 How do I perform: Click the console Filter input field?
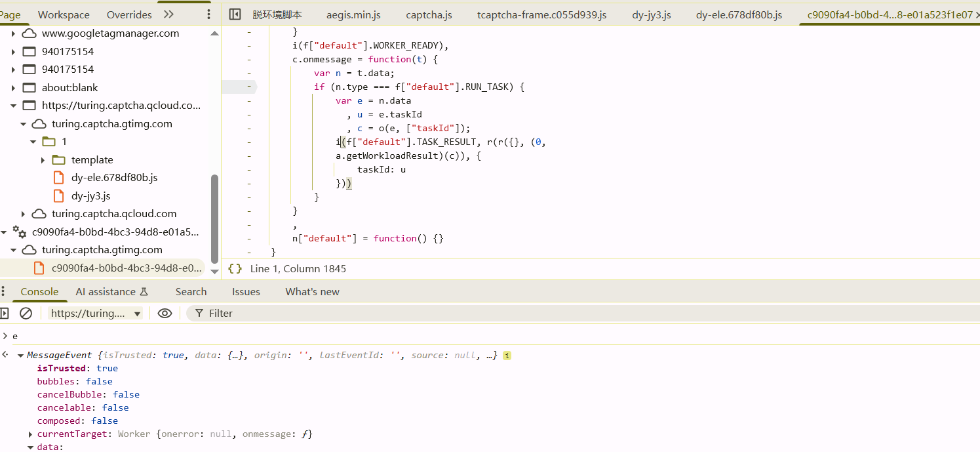393,314
